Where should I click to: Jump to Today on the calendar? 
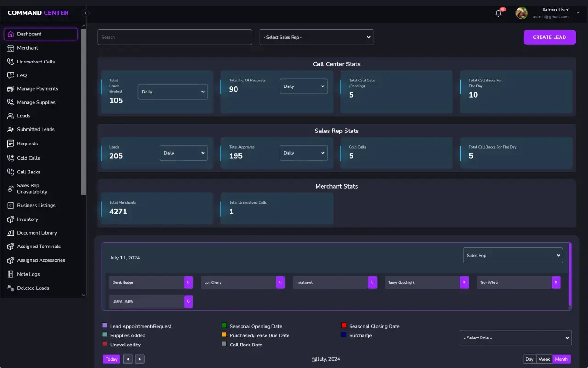click(x=111, y=359)
